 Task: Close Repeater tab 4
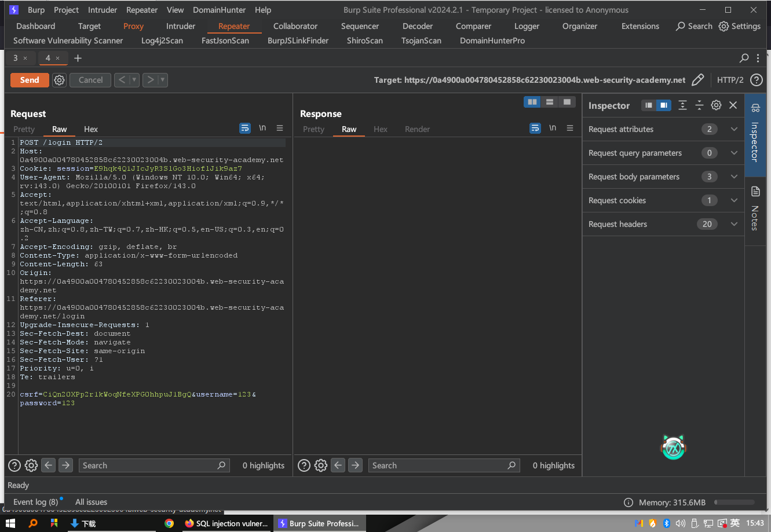57,58
